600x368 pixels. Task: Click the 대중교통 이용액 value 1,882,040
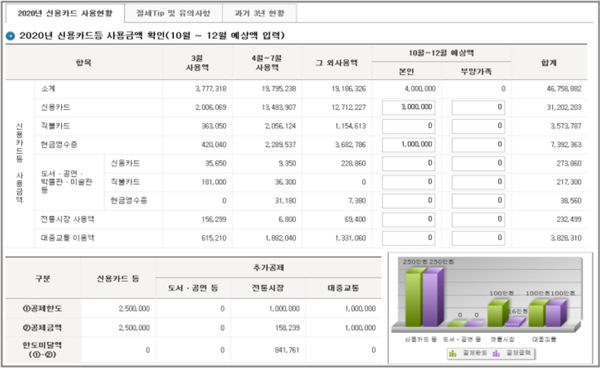pos(280,239)
